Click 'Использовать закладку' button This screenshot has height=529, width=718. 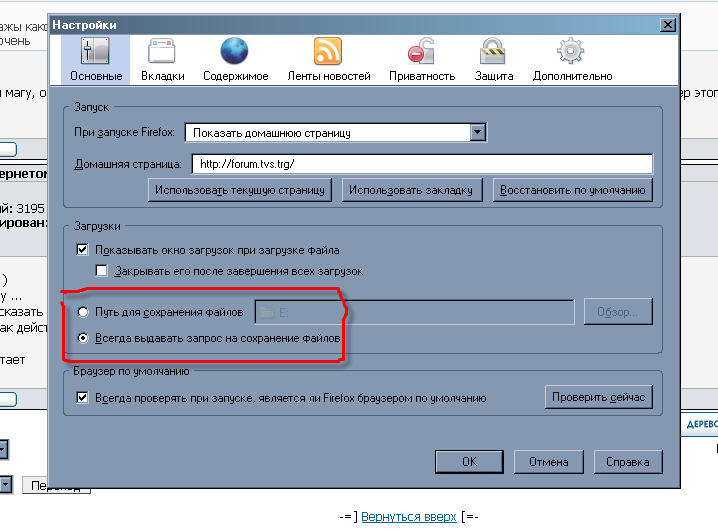click(413, 189)
